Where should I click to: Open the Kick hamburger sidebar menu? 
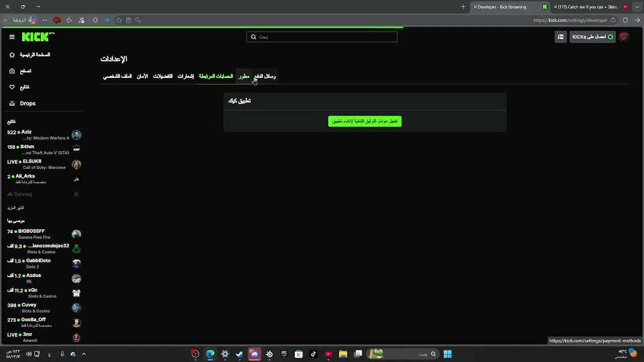click(12, 37)
